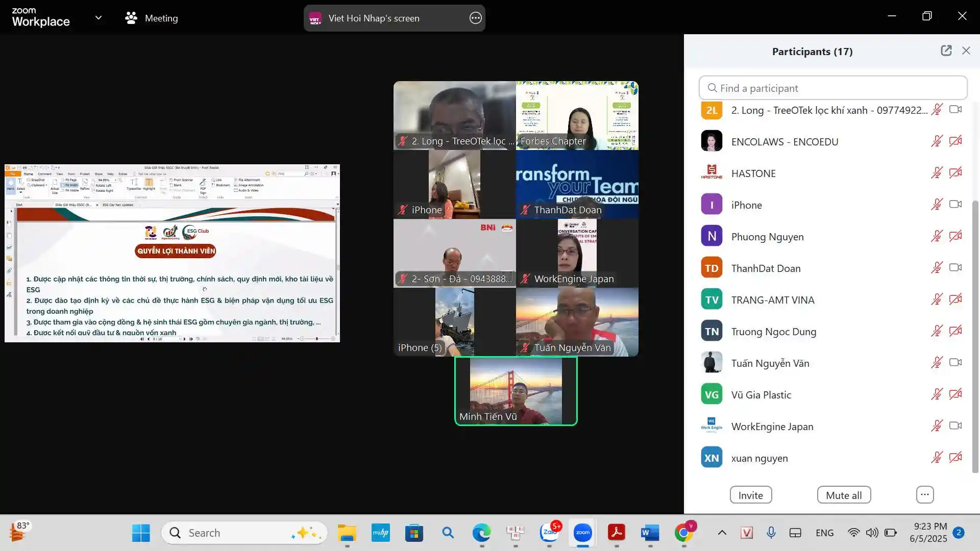Toggle WorkEngine Japan's muted microphone

tap(937, 426)
